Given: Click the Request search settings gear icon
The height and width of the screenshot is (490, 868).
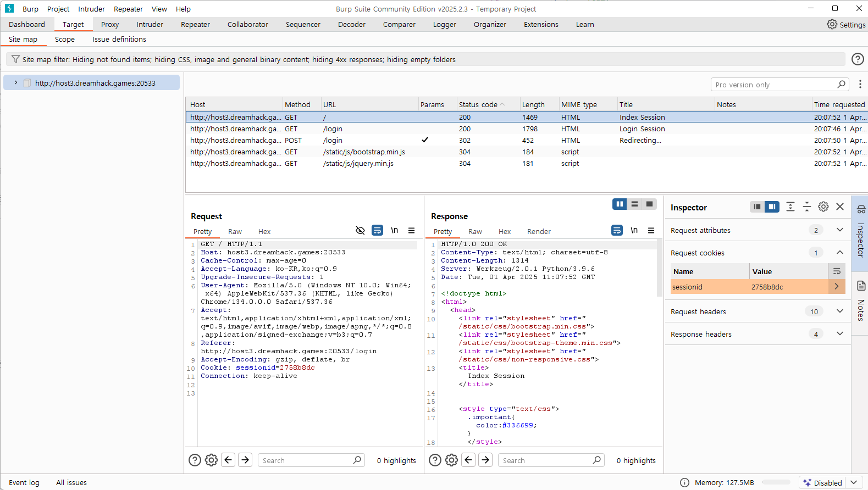Looking at the screenshot, I should tap(211, 460).
